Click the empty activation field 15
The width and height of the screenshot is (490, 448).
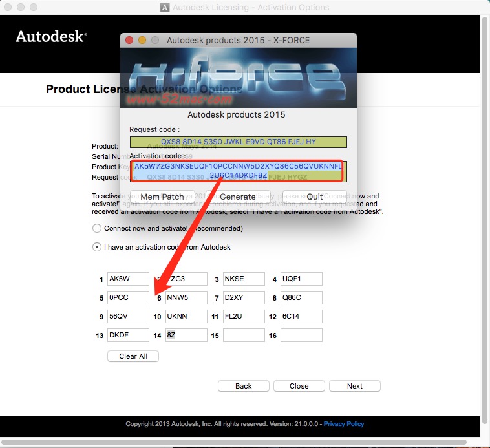click(244, 336)
